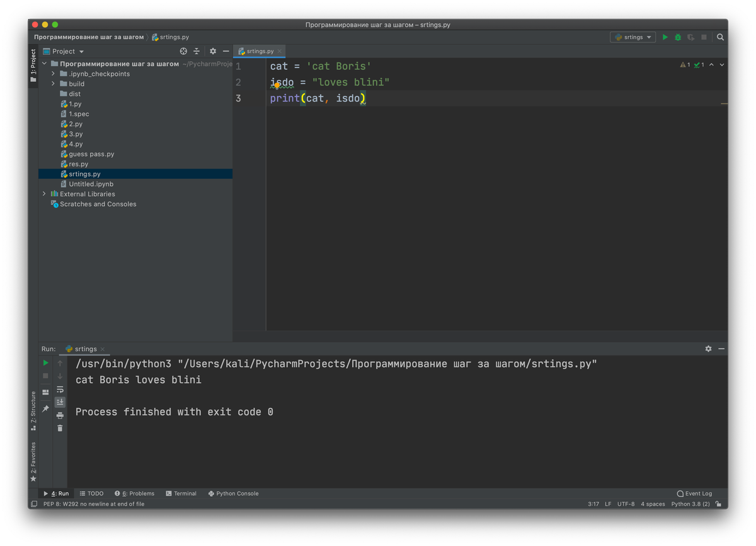Screen dimensions: 756x546
Task: Print console output icon
Action: pos(60,415)
